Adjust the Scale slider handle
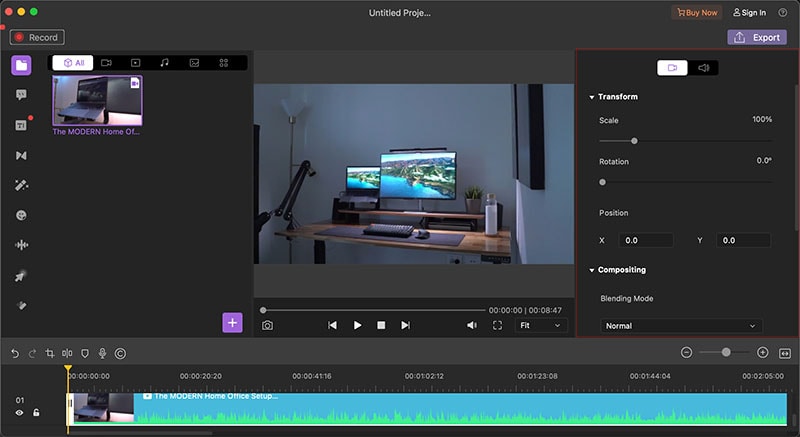This screenshot has height=437, width=800. tap(634, 141)
